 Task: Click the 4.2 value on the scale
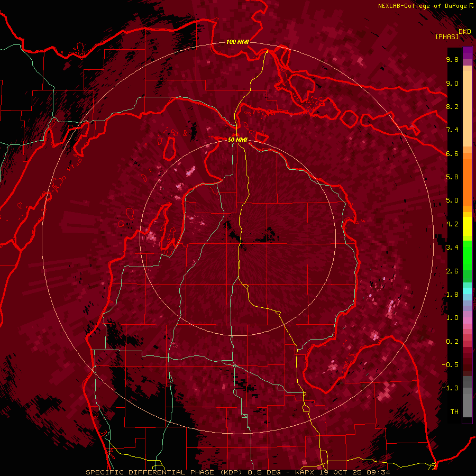coord(452,224)
